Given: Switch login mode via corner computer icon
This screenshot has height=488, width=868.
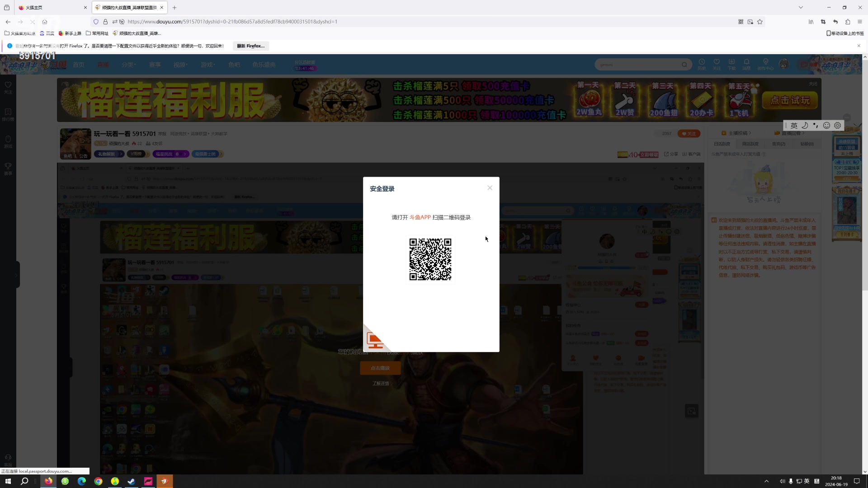Looking at the screenshot, I should click(375, 340).
